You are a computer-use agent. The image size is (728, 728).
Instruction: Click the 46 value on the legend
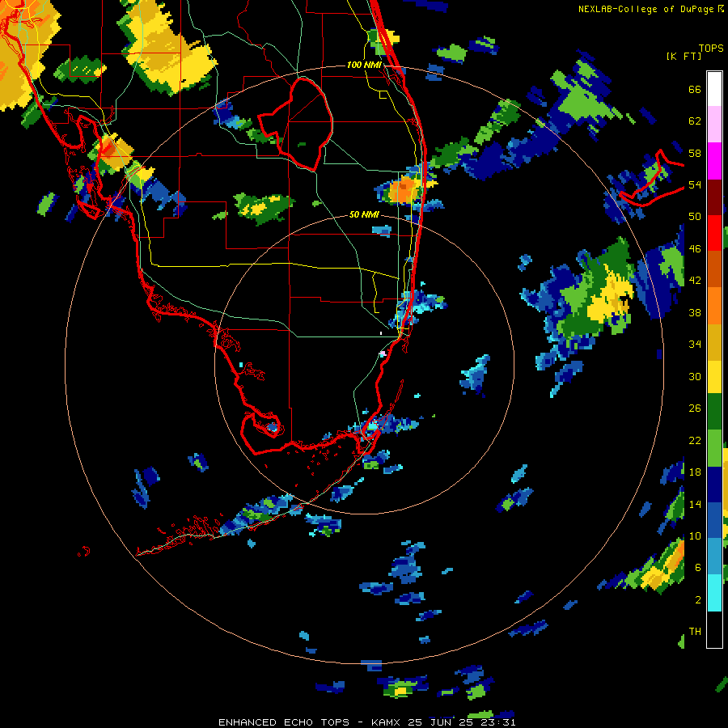(695, 249)
